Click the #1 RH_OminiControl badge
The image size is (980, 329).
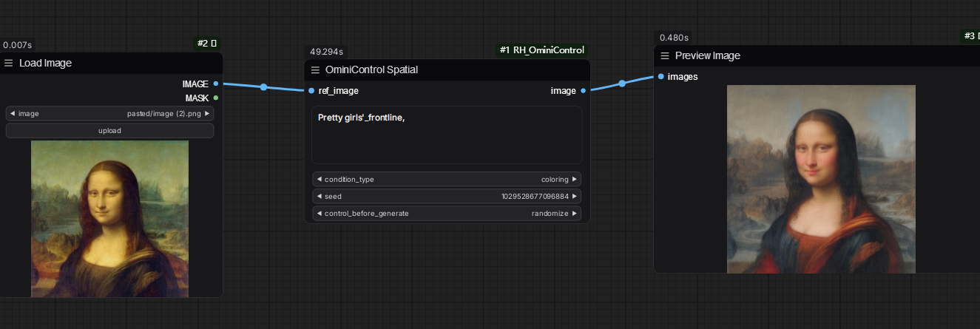[542, 50]
